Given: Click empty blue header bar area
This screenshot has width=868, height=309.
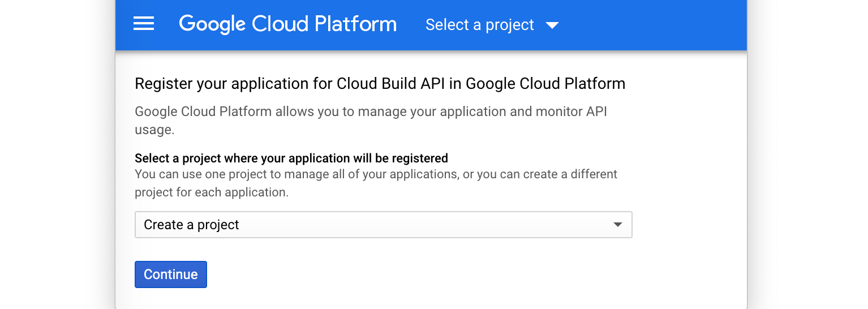Looking at the screenshot, I should coord(651,25).
